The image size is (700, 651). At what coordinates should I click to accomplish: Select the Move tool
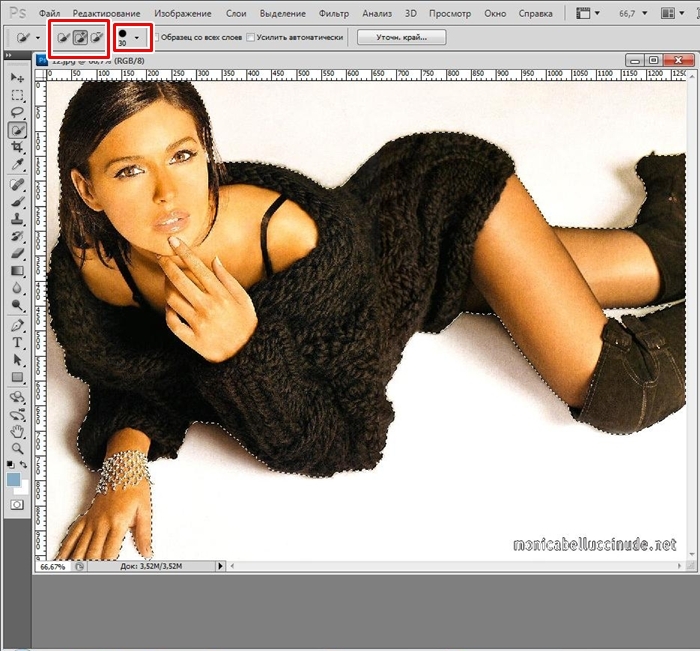(17, 77)
